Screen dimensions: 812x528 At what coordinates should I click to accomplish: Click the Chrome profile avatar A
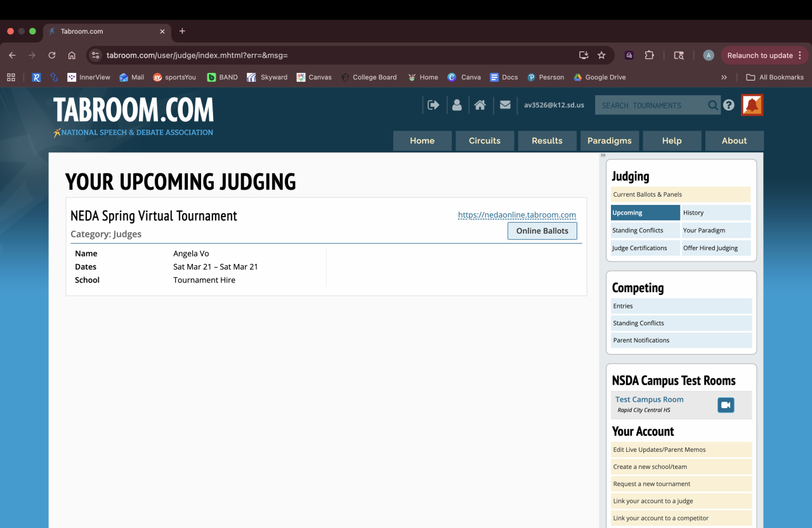(709, 55)
